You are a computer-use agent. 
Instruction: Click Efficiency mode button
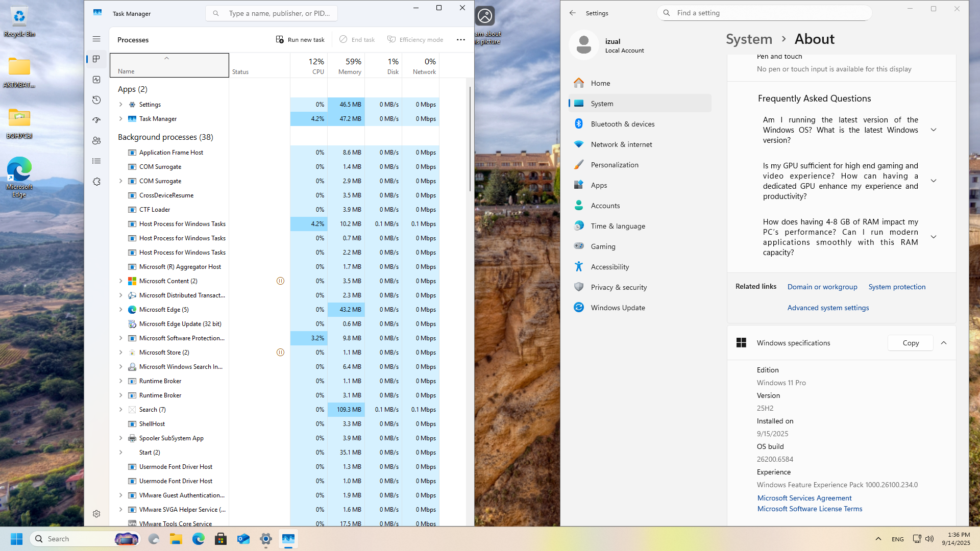[415, 40]
